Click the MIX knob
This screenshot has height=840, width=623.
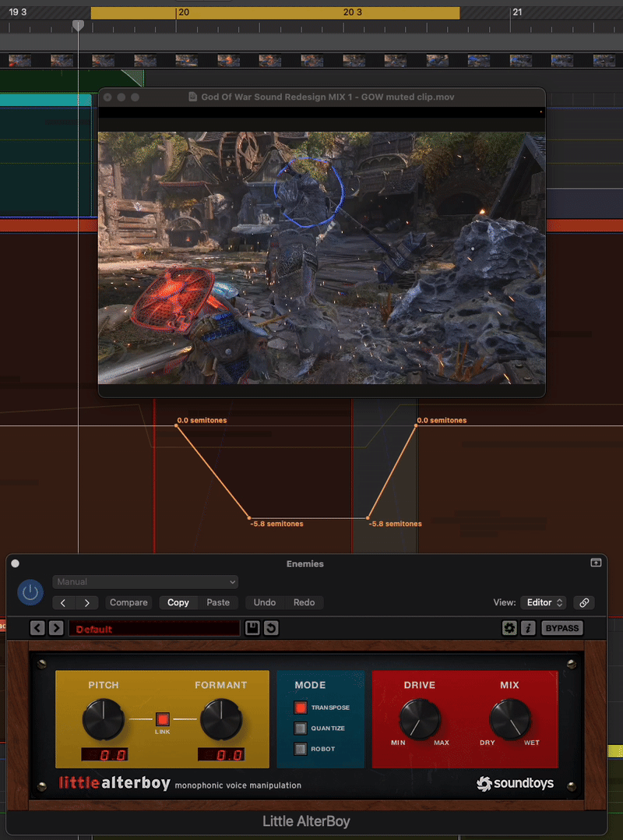coord(511,719)
